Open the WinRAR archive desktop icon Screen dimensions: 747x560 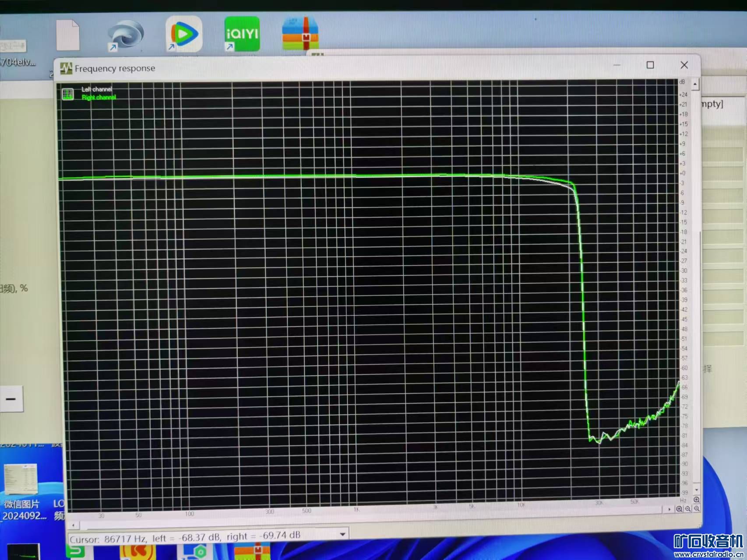coord(300,34)
